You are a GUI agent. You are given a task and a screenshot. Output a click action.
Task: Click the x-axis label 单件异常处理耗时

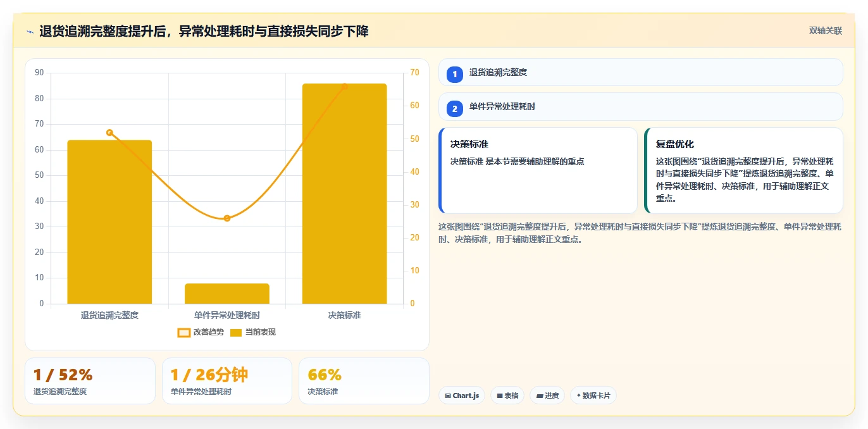227,314
